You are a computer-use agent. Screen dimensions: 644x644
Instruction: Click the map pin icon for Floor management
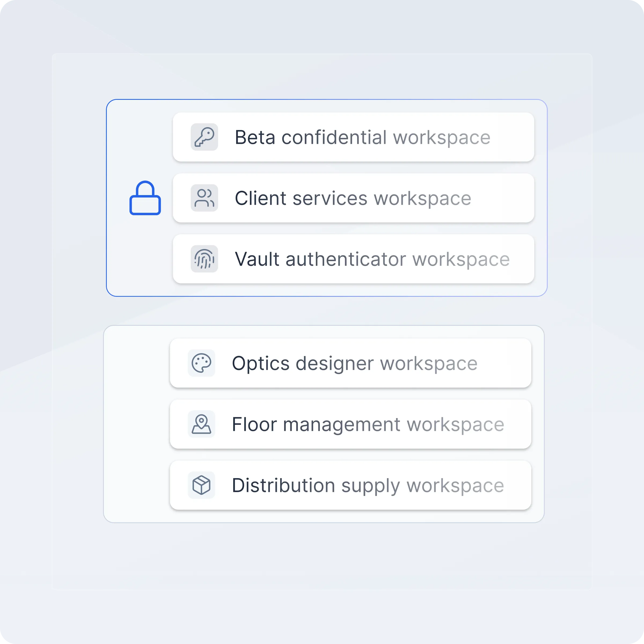pos(201,424)
